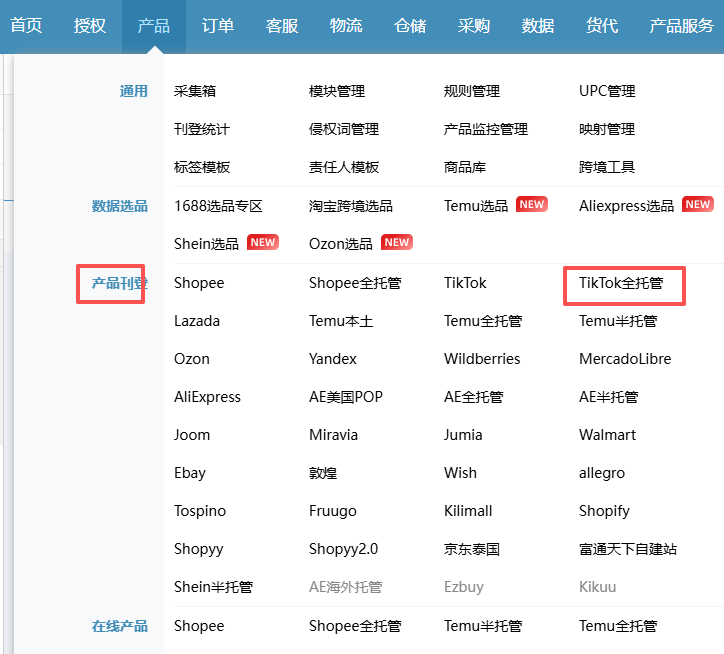Select Walmart in the listing menu
This screenshot has height=654, width=724.
pyautogui.click(x=607, y=435)
